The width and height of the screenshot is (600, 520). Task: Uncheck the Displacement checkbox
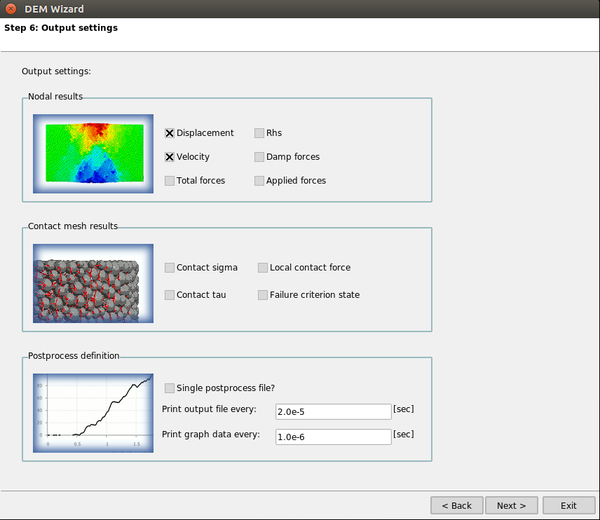click(x=170, y=133)
